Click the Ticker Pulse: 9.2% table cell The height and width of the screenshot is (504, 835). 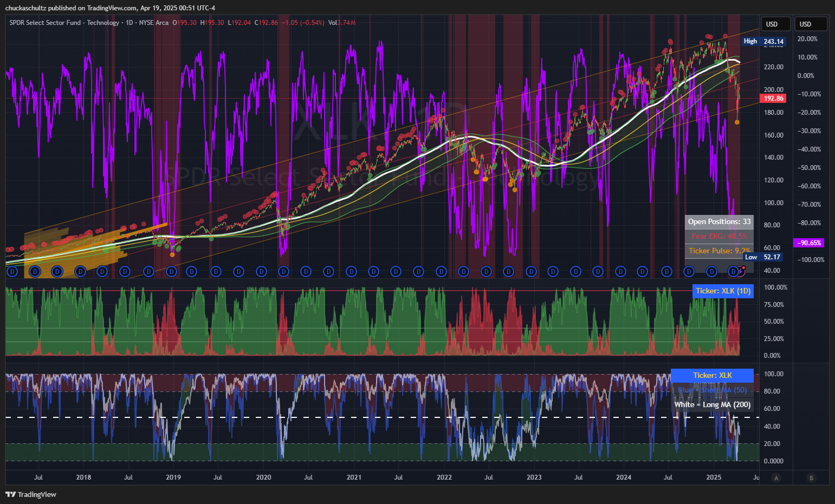719,251
